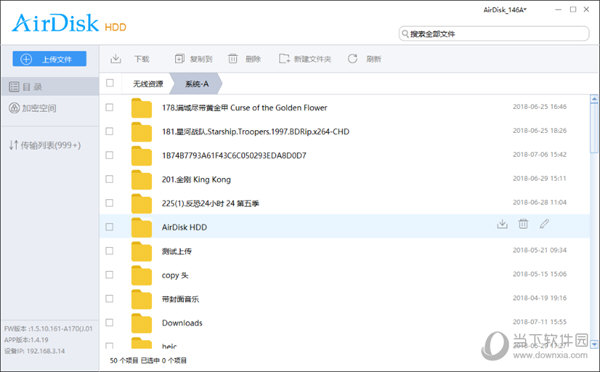The image size is (600, 372).
Task: Open the copy 头 folder icon
Action: (142, 276)
